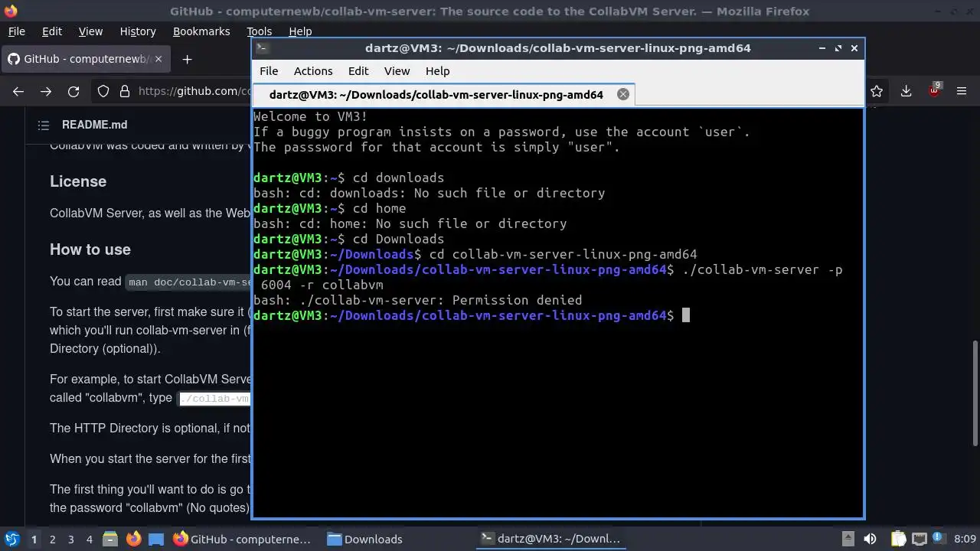Image resolution: width=980 pixels, height=551 pixels.
Task: Click in terminal at command prompt
Action: coord(686,315)
